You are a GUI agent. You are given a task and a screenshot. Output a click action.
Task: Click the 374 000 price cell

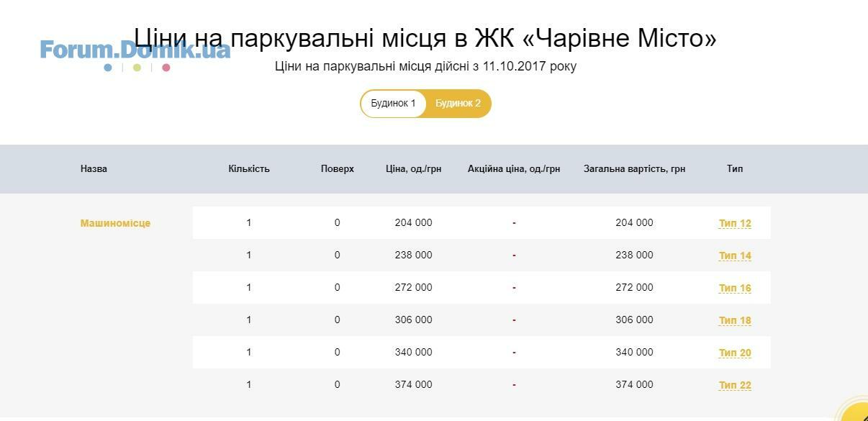click(414, 384)
